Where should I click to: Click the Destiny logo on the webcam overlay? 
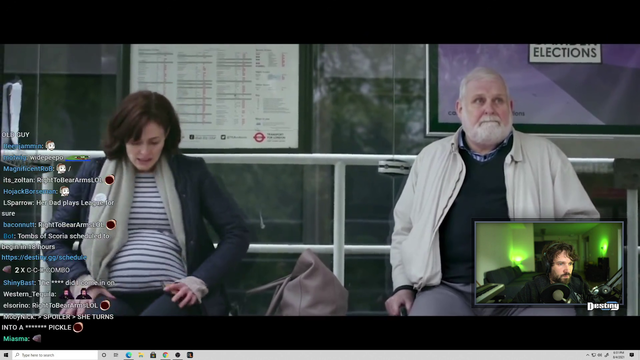coord(603,306)
